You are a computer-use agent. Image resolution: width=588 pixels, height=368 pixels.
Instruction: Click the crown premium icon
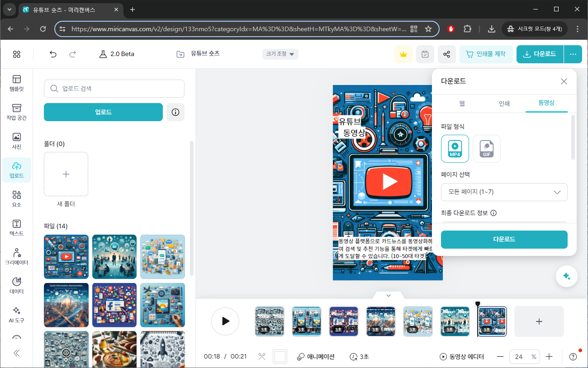(403, 54)
